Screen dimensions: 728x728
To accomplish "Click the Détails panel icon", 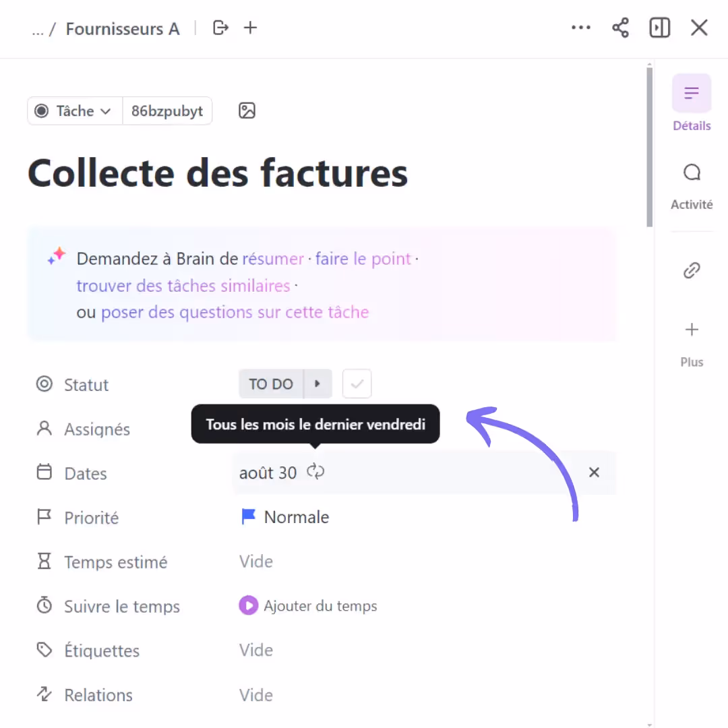I will pos(692,93).
